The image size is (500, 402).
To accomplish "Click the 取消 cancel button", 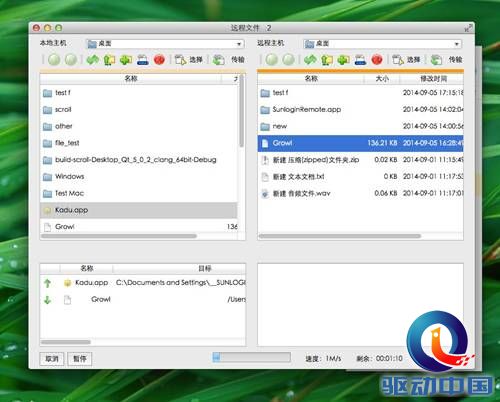I will tap(52, 359).
